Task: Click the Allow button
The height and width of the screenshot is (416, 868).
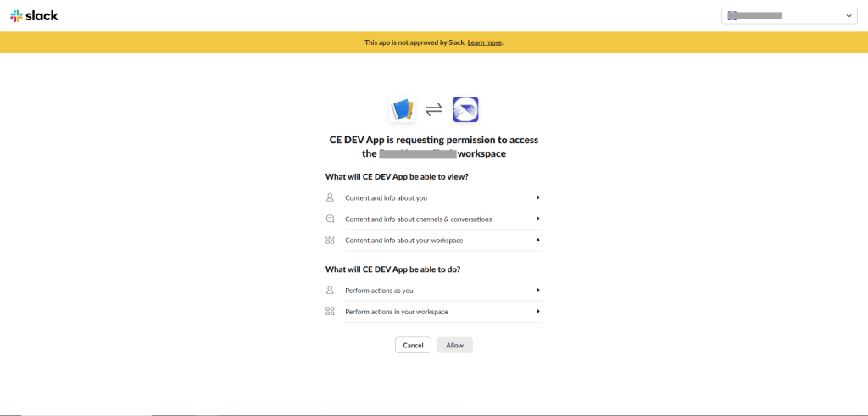Action: pos(454,345)
